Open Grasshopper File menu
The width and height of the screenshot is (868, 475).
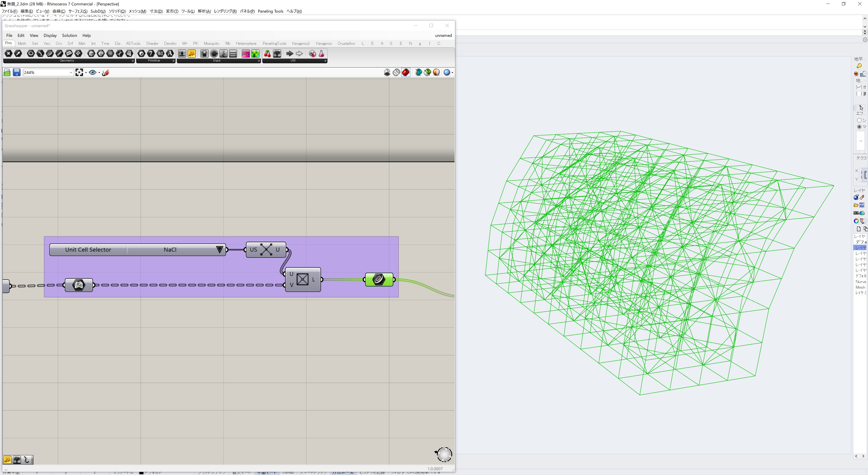click(9, 35)
